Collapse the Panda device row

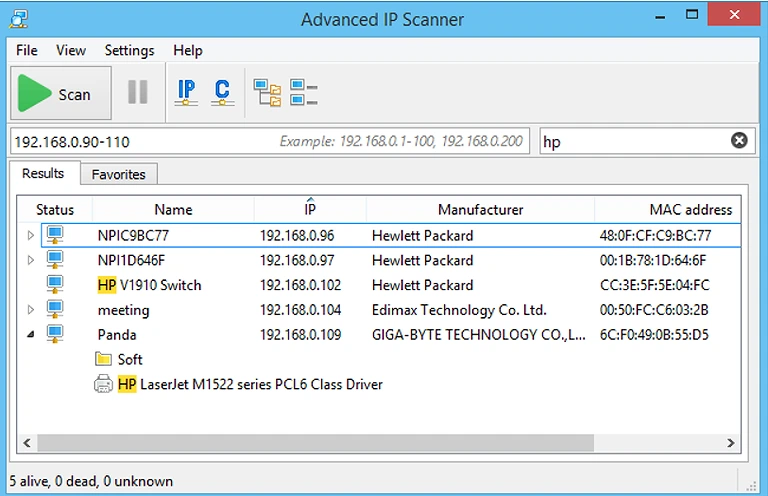click(30, 334)
